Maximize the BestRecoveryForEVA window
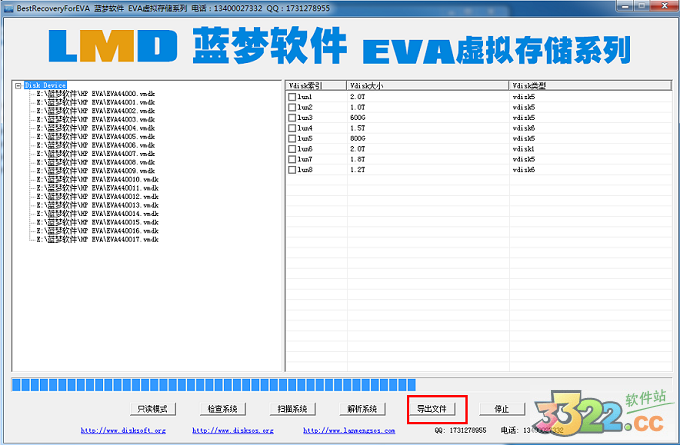The image size is (680, 445). pos(642,6)
